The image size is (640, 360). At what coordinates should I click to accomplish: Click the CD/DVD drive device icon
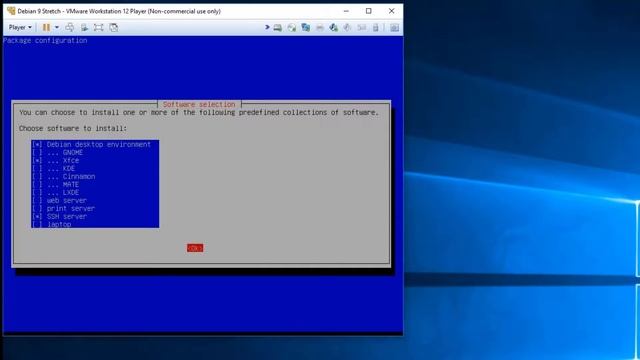tap(291, 28)
